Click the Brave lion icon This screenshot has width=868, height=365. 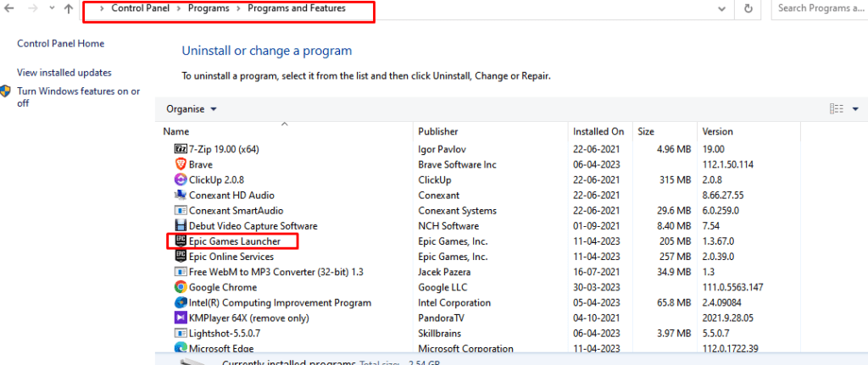pos(181,164)
